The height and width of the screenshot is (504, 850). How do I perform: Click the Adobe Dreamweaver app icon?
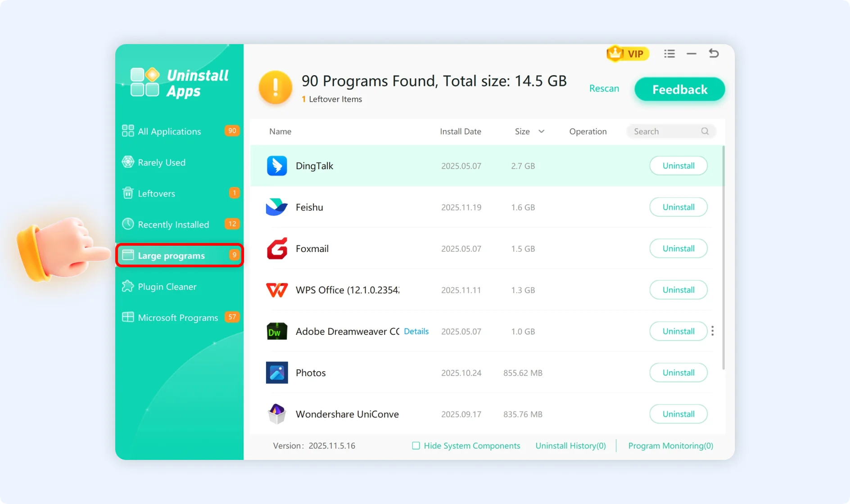pyautogui.click(x=277, y=331)
